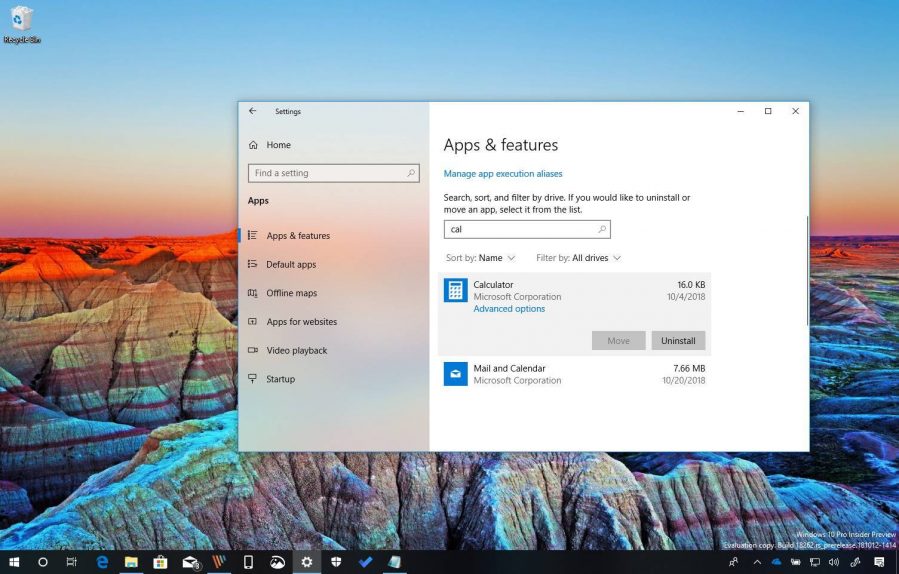Click the OneDrive cloud tray icon

[776, 562]
